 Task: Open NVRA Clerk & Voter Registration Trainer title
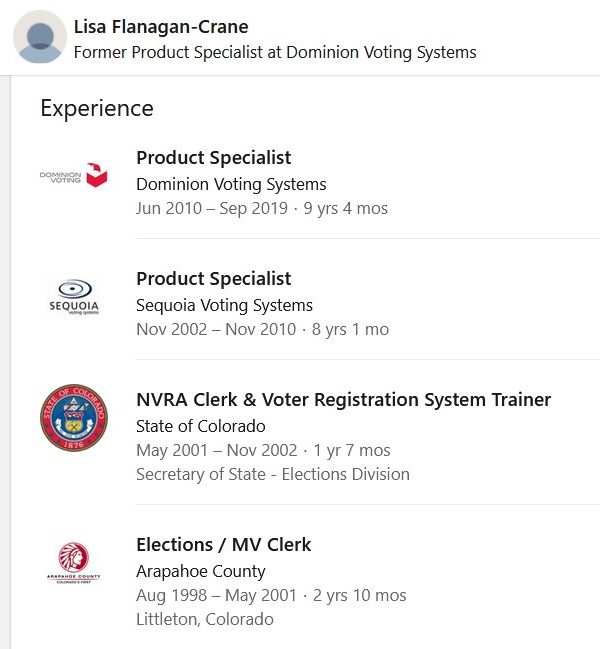pyautogui.click(x=343, y=400)
